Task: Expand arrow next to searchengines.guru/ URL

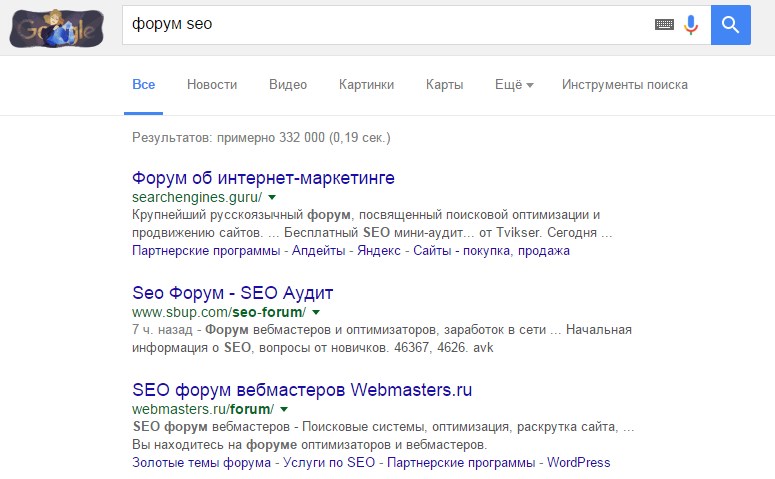Action: 272,197
